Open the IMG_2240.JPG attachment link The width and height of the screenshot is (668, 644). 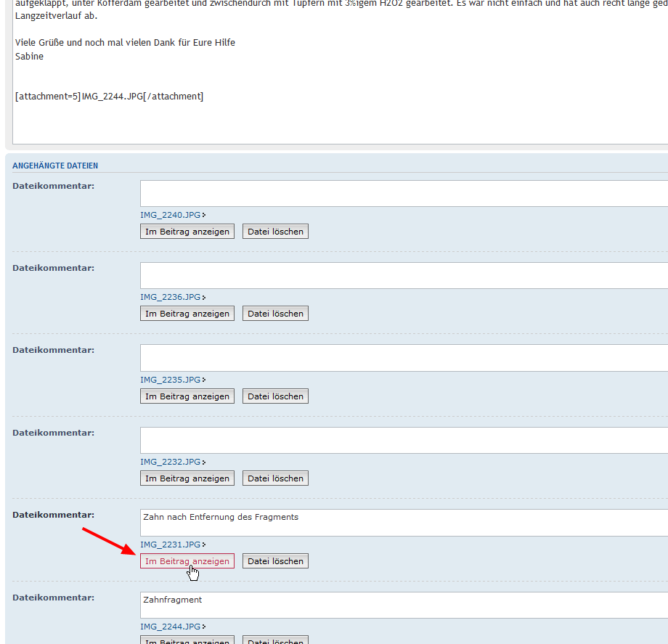click(x=171, y=215)
